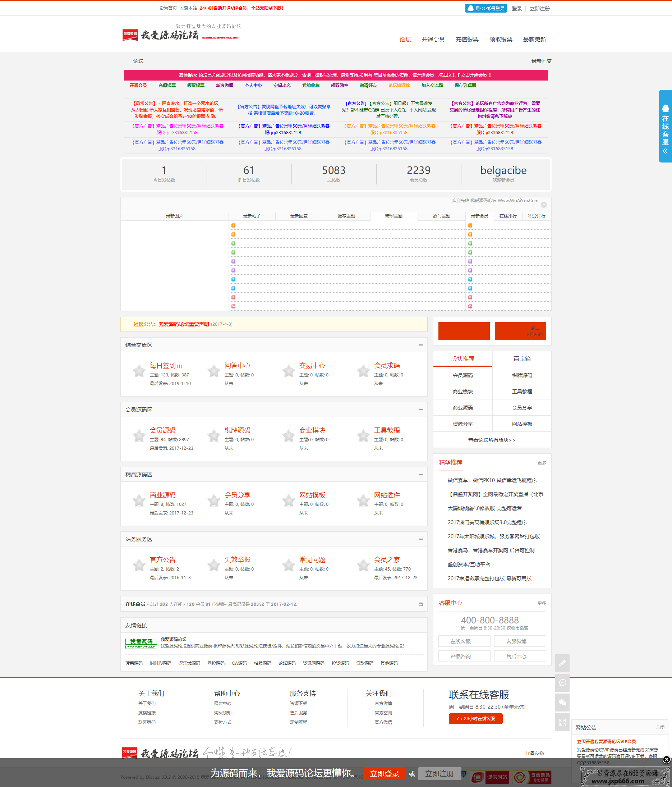Click the star icon beside 商业模块 forum
The height and width of the screenshot is (787, 672).
[289, 435]
